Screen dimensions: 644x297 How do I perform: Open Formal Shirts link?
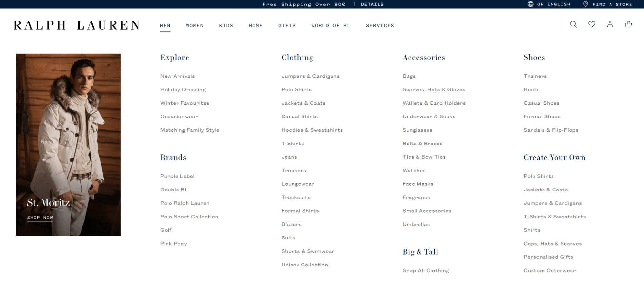(300, 211)
